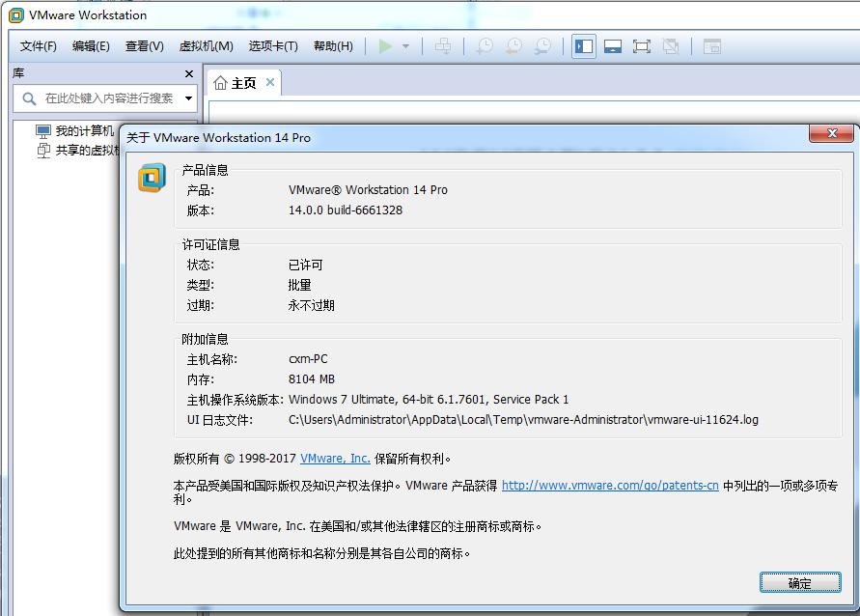Image resolution: width=860 pixels, height=616 pixels.
Task: Click the expiration value 永不过期
Action: click(312, 305)
